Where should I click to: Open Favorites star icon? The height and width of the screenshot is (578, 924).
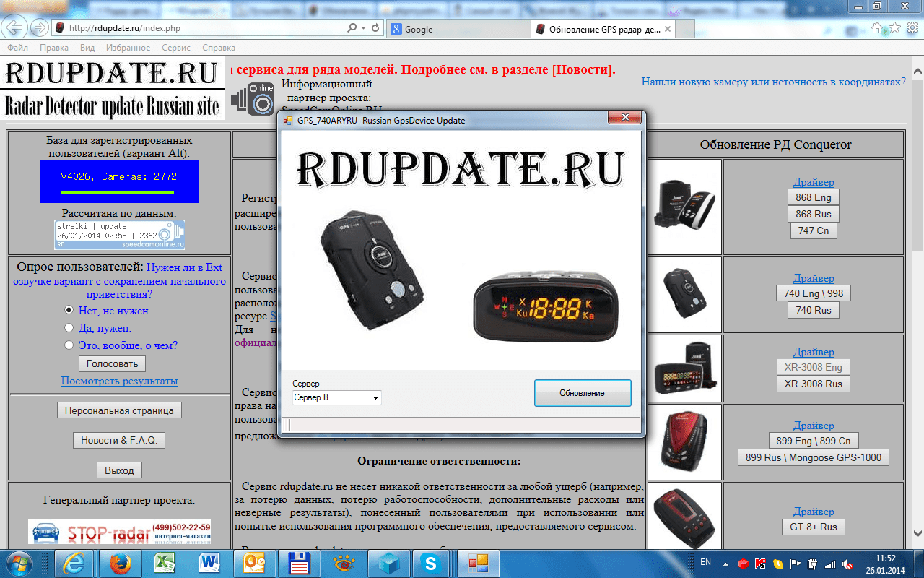pos(894,27)
